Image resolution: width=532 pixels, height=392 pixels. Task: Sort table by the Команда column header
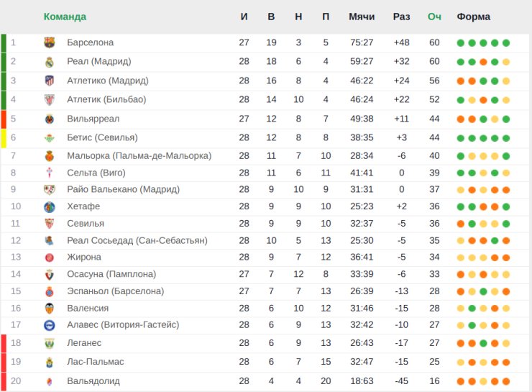tap(65, 17)
